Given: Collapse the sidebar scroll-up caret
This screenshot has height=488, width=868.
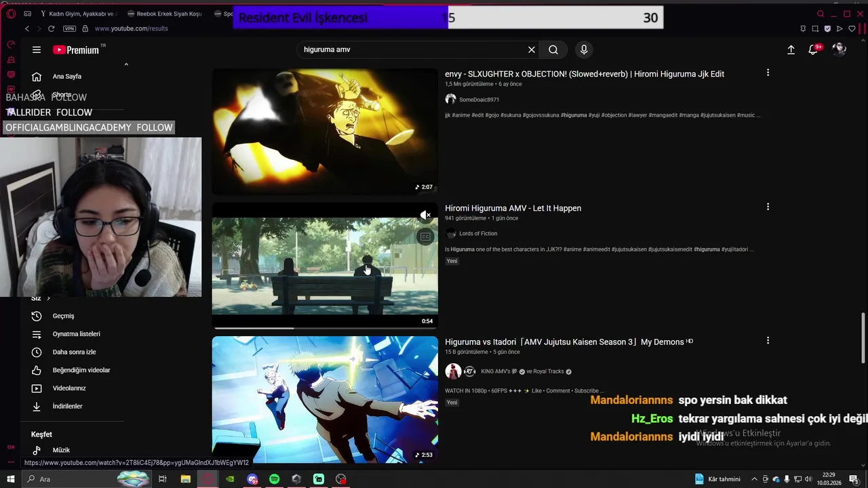Looking at the screenshot, I should pos(126,64).
